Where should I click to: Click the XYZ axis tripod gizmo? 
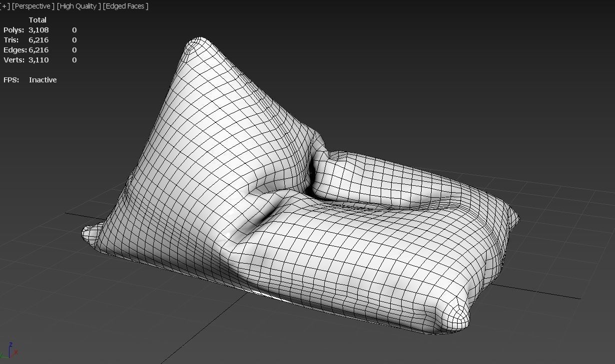[x=9, y=351]
